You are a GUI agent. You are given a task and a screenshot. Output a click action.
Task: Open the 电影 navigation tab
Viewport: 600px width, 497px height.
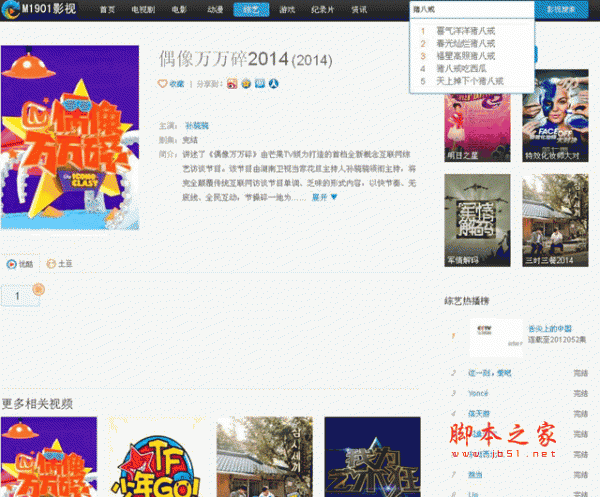(179, 10)
